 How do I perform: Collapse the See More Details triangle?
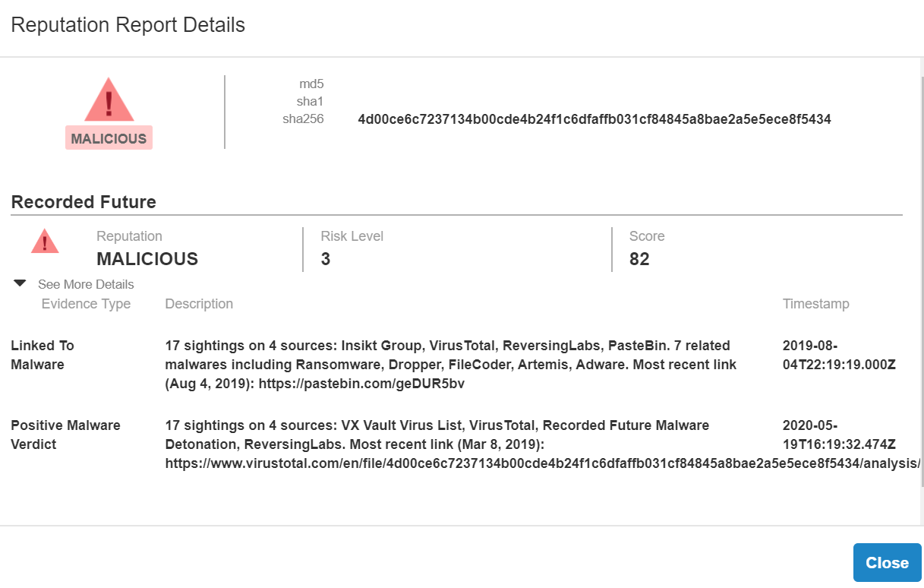(x=20, y=283)
